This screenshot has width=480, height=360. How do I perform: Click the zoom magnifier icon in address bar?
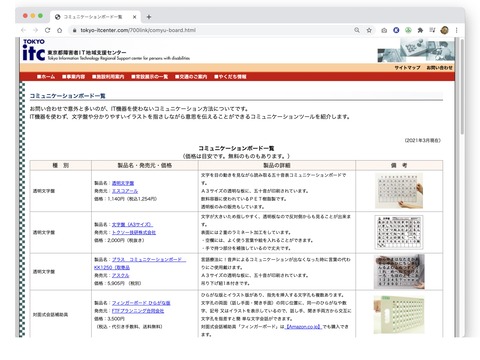pyautogui.click(x=357, y=30)
